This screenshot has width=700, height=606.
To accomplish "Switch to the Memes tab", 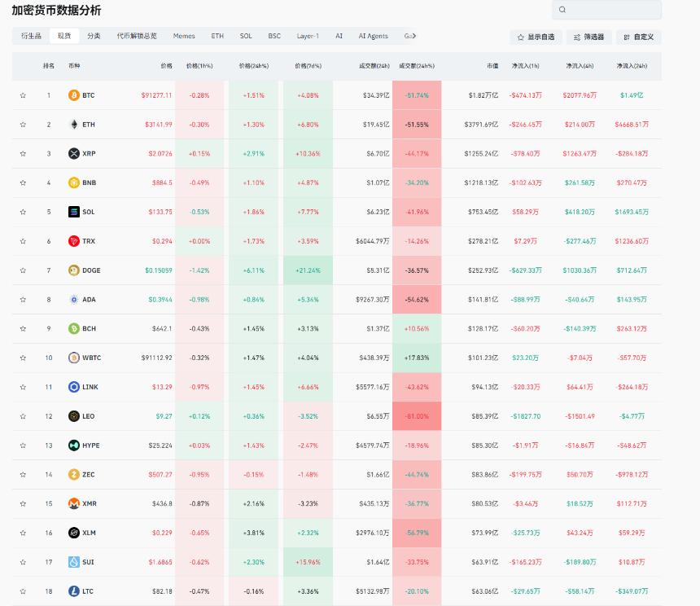I will (x=184, y=36).
